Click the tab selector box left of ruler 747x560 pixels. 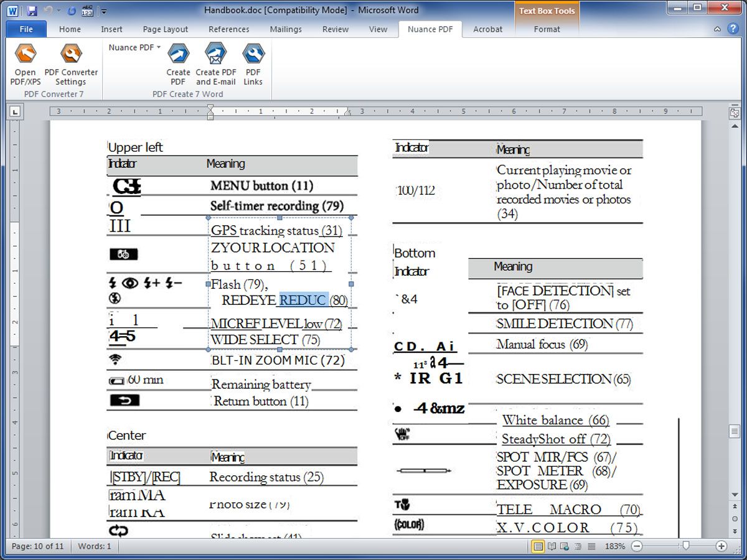pos(15,111)
